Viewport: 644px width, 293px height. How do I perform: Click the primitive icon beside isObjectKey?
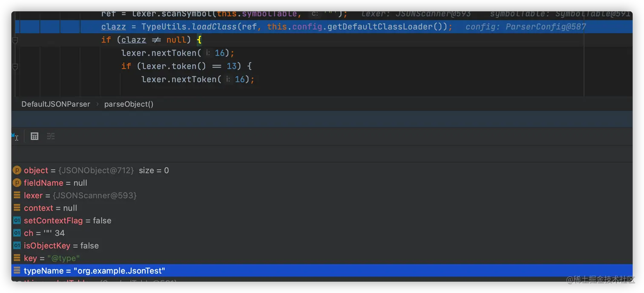tap(17, 245)
